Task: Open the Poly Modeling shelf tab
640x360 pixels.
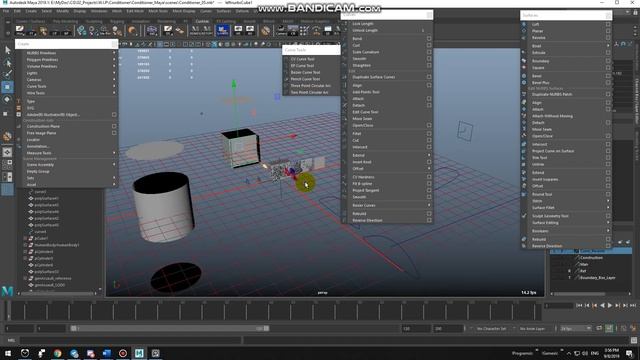Action: click(x=65, y=22)
